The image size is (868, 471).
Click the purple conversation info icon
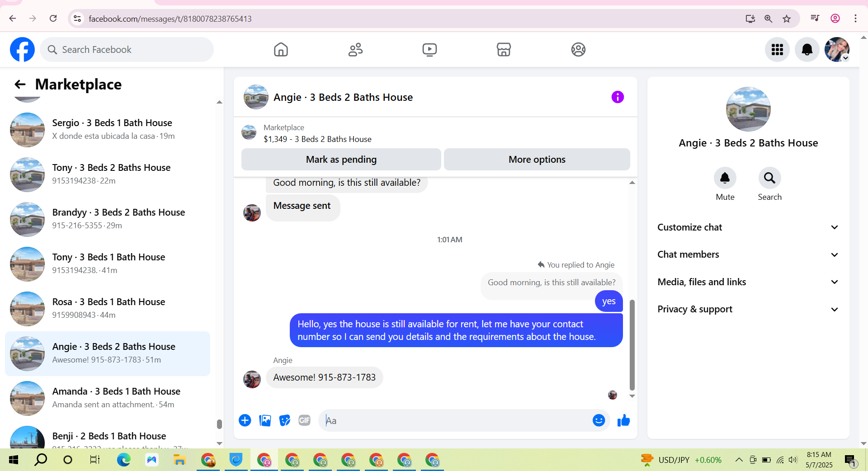pos(618,97)
